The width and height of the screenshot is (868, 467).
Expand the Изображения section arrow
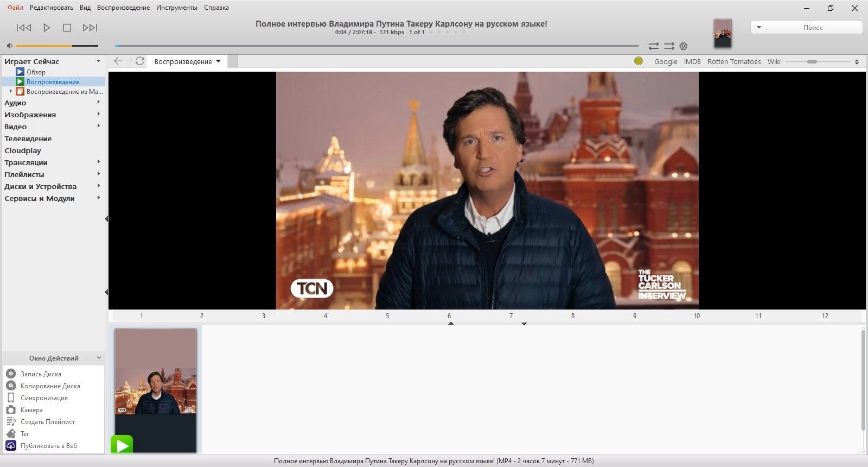pyautogui.click(x=98, y=114)
